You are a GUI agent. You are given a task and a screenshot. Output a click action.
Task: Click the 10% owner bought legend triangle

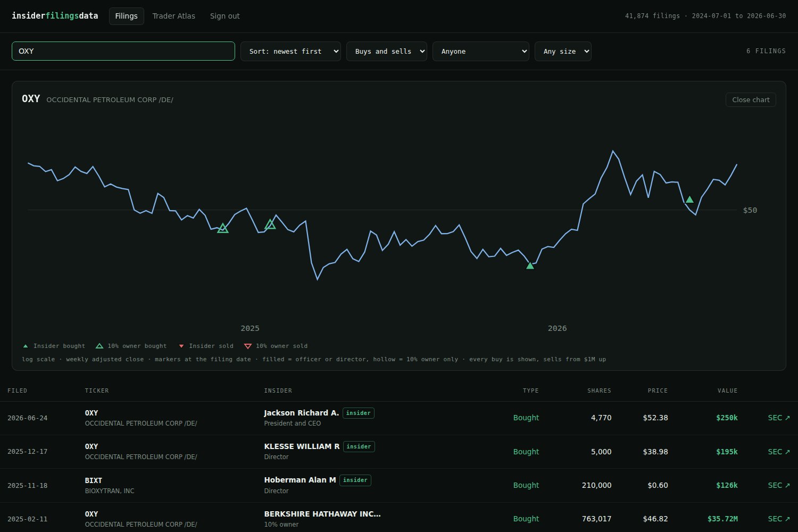[x=99, y=346]
